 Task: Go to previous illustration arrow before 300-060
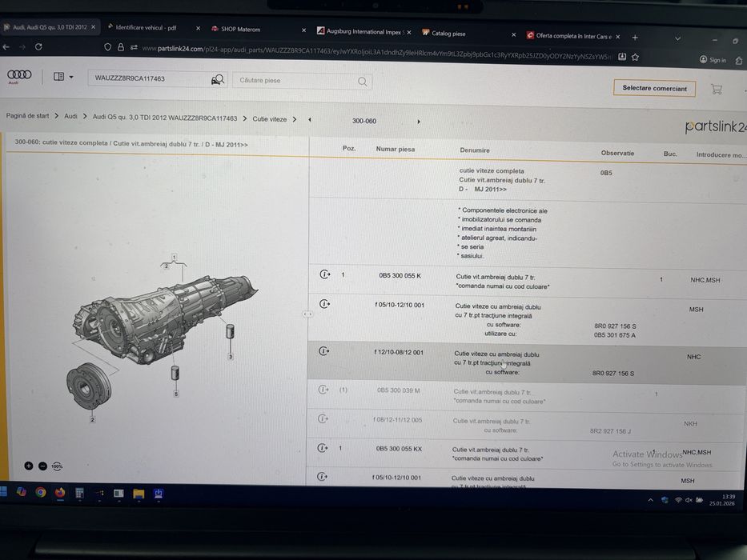coord(310,119)
